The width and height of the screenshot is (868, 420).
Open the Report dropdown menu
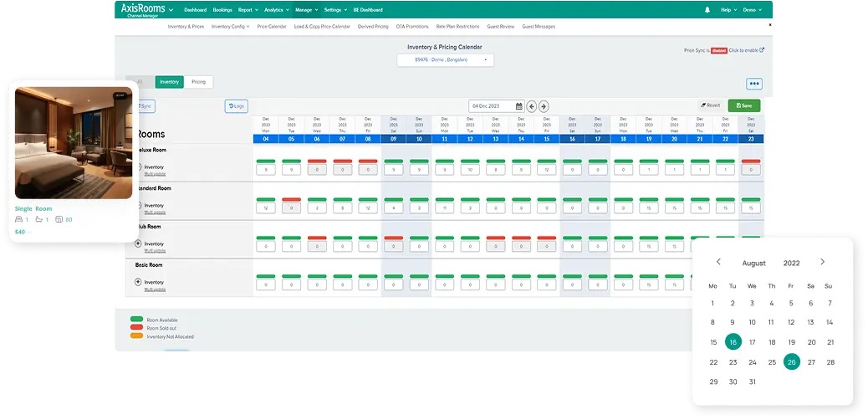click(247, 9)
